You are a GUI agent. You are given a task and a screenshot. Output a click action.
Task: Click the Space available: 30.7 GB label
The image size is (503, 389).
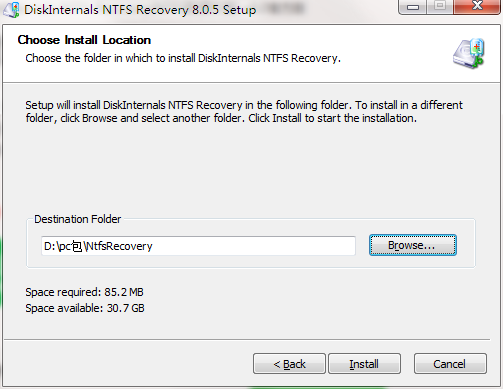pyautogui.click(x=85, y=308)
